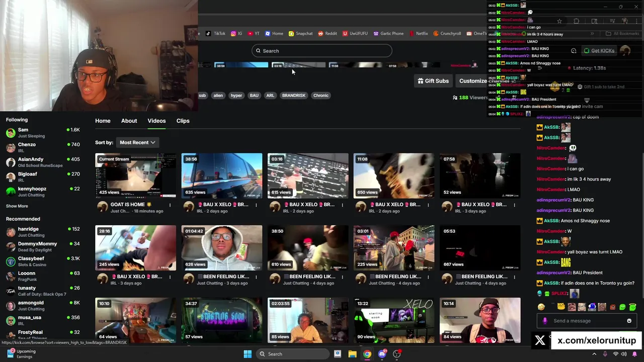
Task: Click the Gift Subs button
Action: click(x=433, y=81)
